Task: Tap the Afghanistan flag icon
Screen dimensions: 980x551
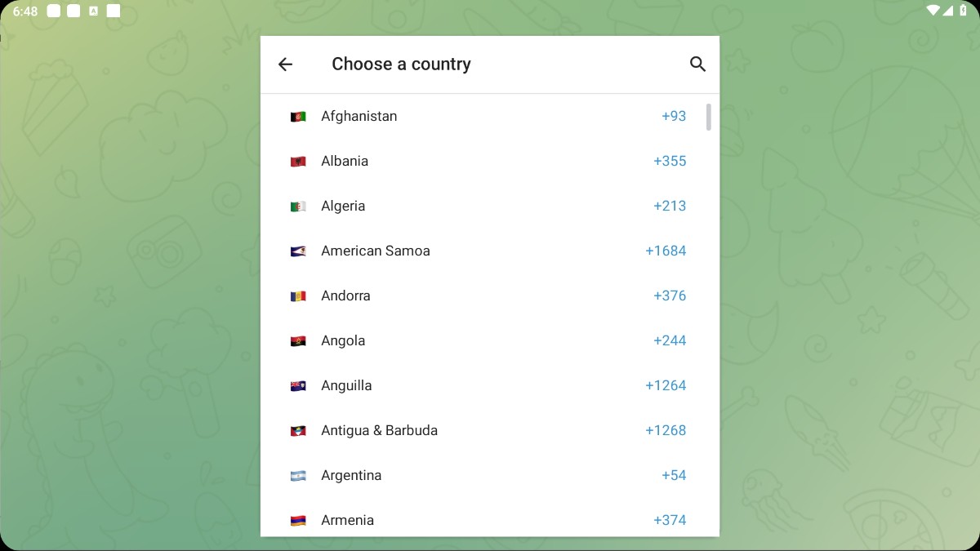Action: tap(298, 117)
